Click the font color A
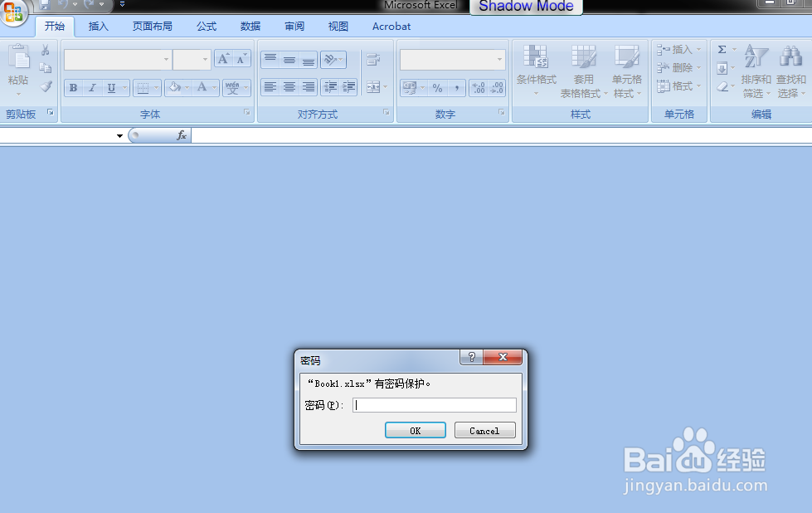This screenshot has width=812, height=513. tap(202, 87)
